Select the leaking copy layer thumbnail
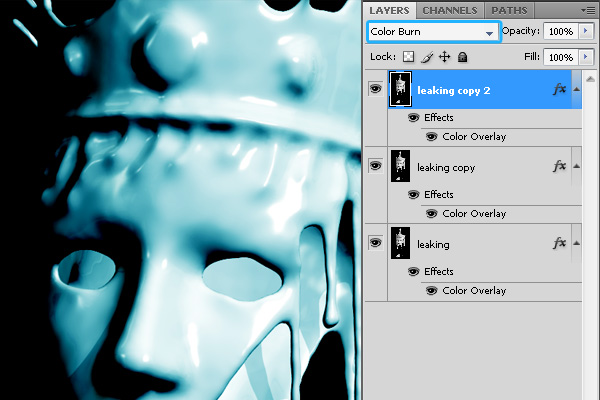600x400 pixels. [400, 166]
